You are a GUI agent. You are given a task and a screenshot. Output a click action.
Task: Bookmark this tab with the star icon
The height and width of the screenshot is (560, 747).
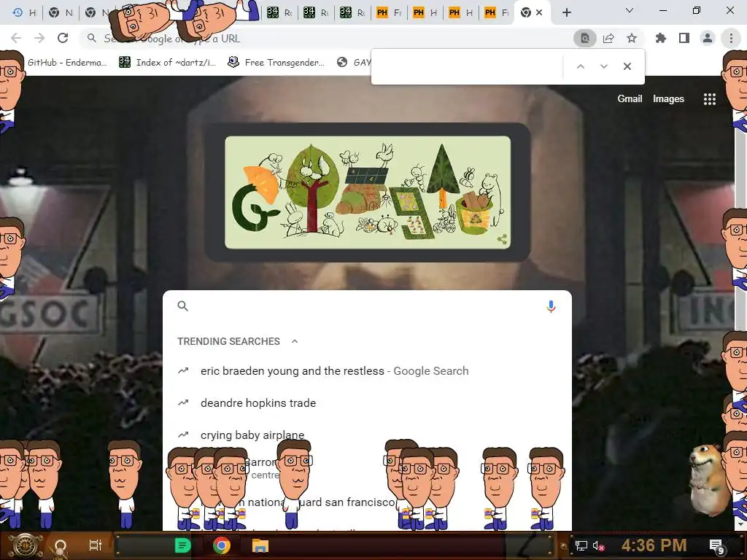tap(632, 38)
